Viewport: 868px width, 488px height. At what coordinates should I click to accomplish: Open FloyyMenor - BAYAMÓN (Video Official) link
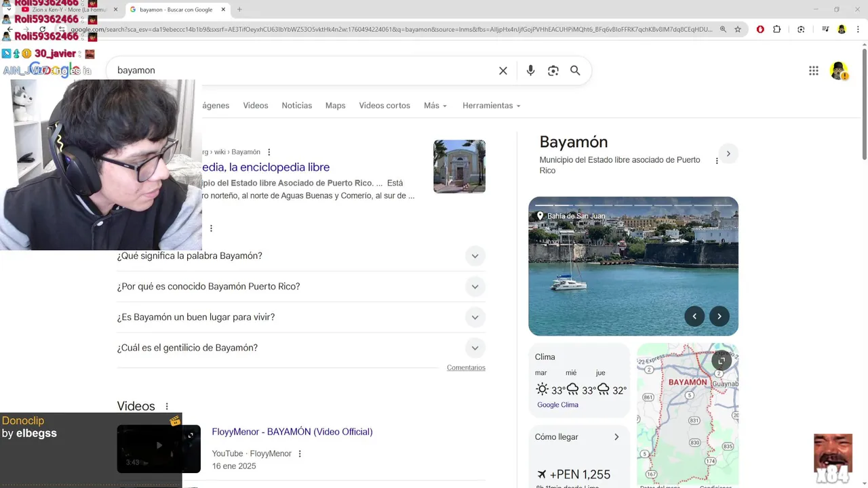point(292,432)
